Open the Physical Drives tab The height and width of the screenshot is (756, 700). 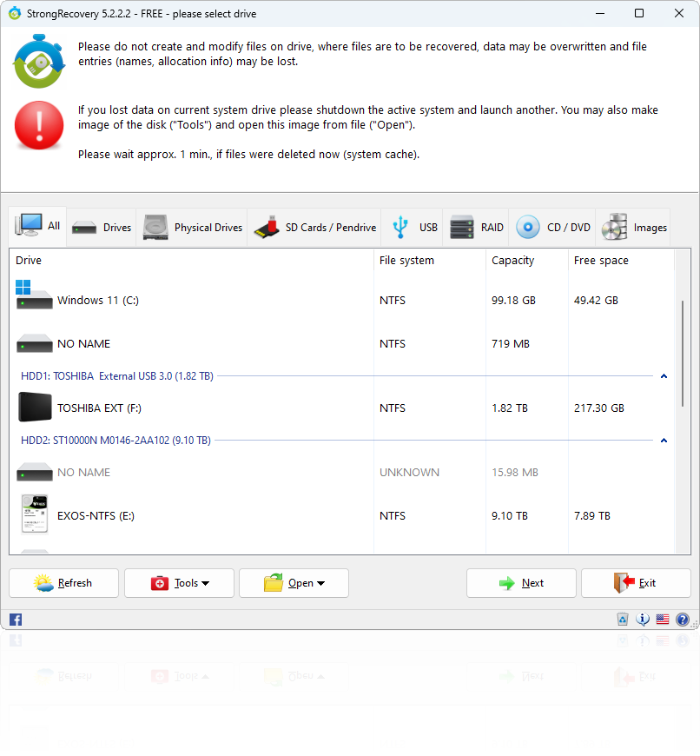coord(192,228)
